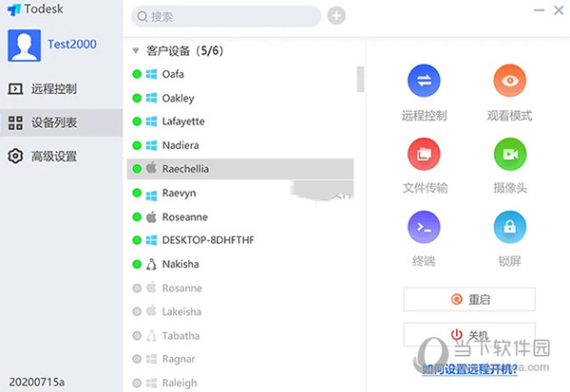
Task: Select the Raevyn device
Action: pyautogui.click(x=240, y=193)
